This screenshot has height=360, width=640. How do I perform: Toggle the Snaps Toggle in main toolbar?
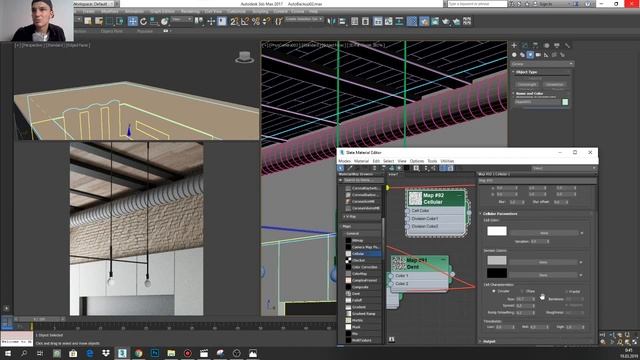234,21
